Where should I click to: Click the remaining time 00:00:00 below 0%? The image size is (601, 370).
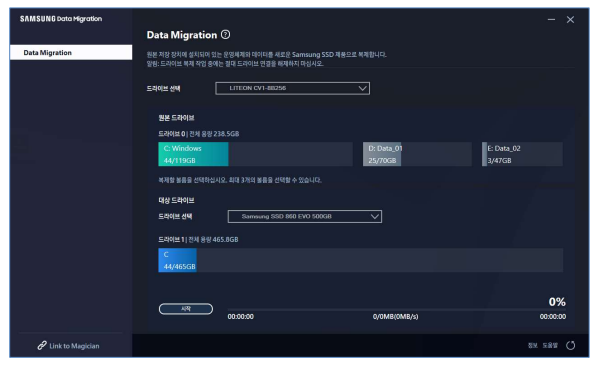click(x=553, y=317)
